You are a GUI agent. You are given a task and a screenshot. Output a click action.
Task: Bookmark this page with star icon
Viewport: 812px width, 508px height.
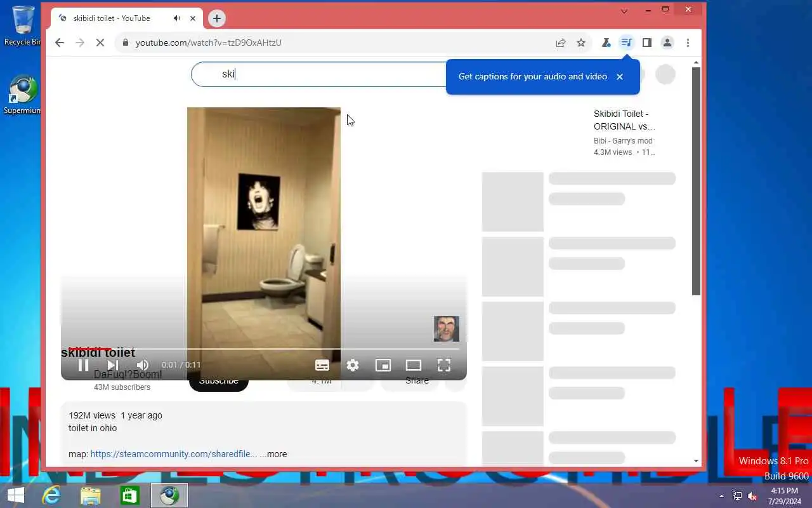click(581, 43)
